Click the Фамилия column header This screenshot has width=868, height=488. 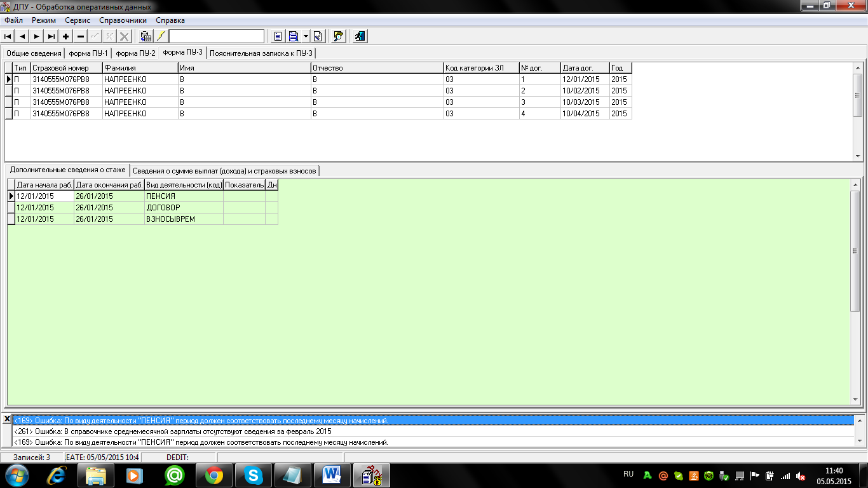pos(140,68)
